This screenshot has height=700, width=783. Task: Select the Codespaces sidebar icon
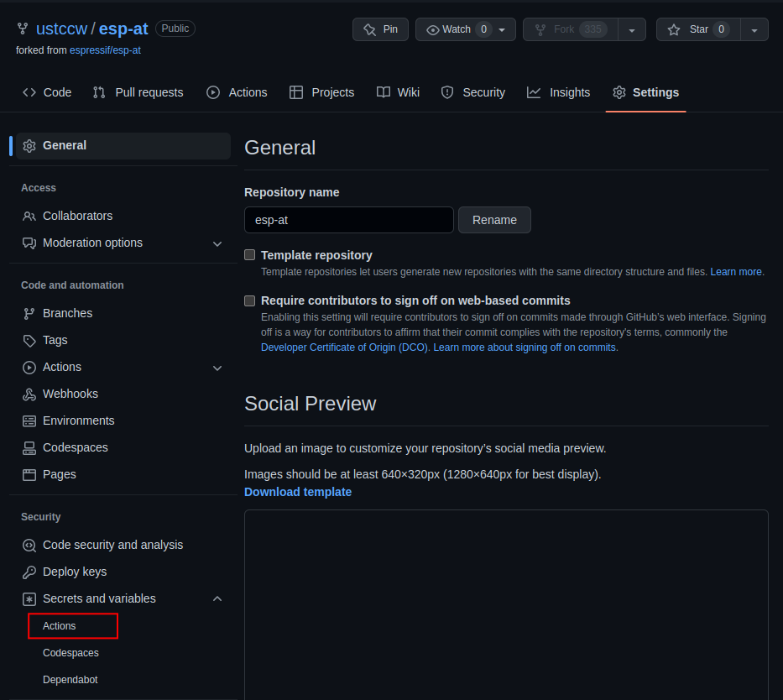29,447
